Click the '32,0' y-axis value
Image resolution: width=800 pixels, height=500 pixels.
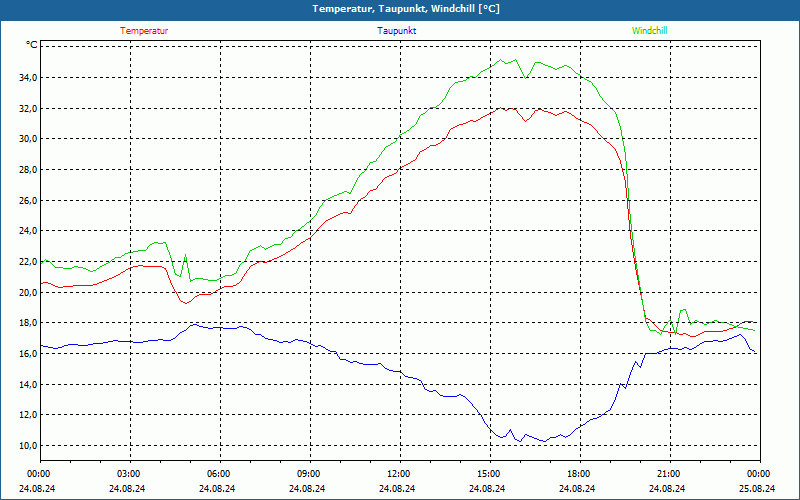click(x=28, y=108)
